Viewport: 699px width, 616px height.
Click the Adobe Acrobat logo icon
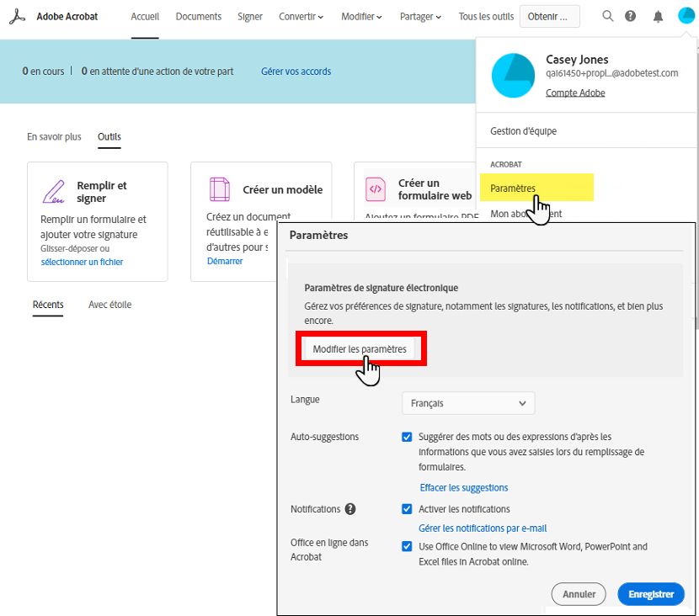pyautogui.click(x=17, y=17)
